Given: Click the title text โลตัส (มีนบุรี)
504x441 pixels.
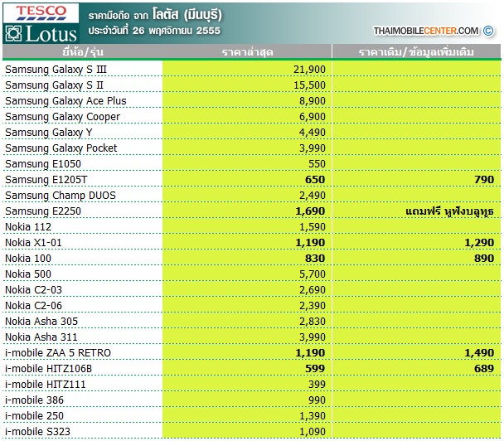Looking at the screenshot, I should [187, 14].
